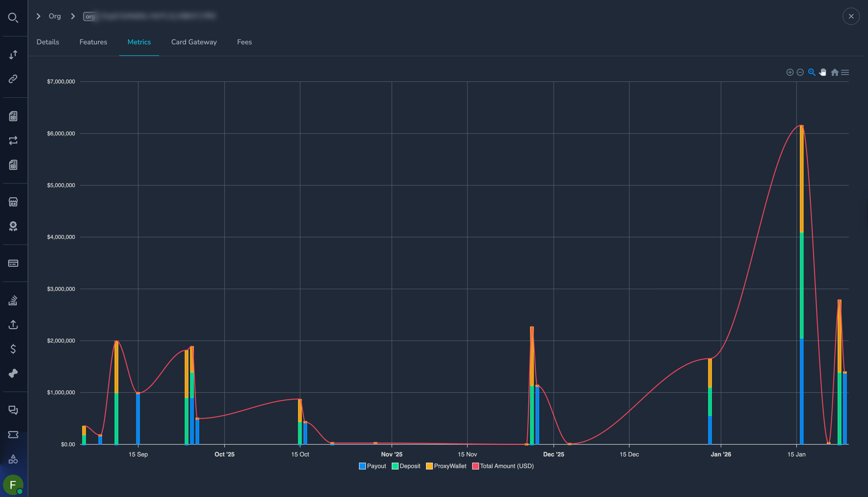The image size is (868, 497).
Task: Click the red Total Amount legend swatch
Action: (x=476, y=466)
